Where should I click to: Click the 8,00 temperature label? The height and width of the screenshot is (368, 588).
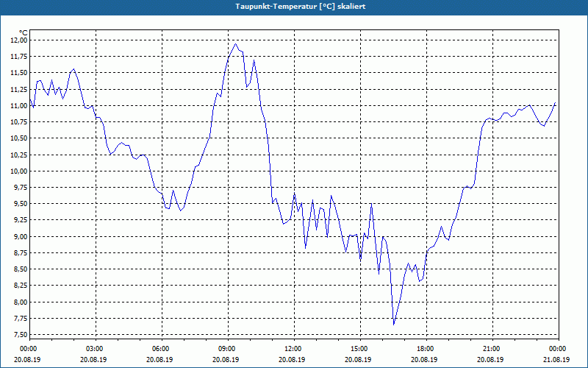(x=21, y=302)
